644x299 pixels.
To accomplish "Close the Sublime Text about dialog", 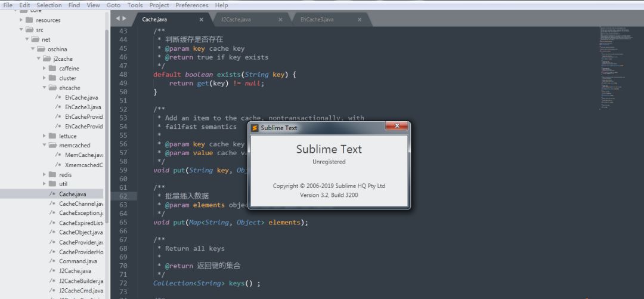I will click(x=396, y=127).
